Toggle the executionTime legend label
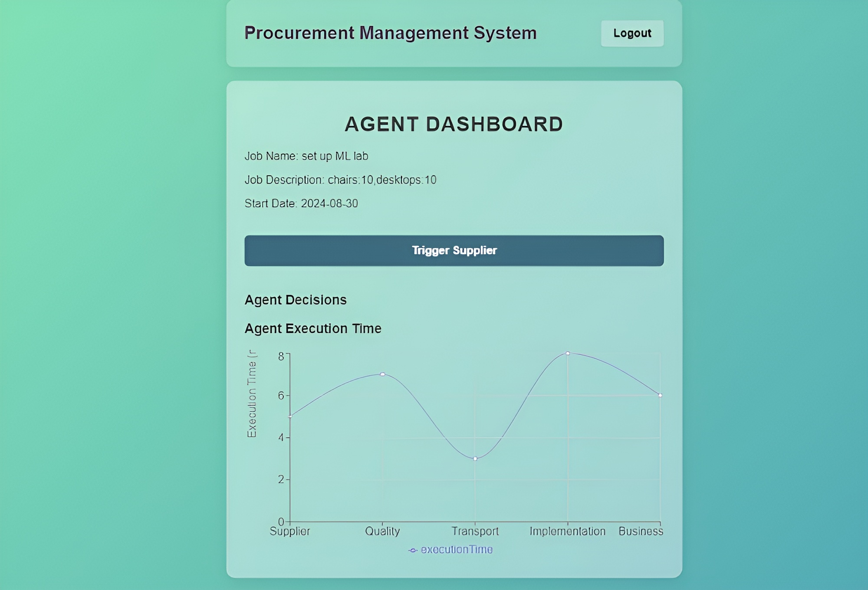The image size is (868, 590). (457, 550)
